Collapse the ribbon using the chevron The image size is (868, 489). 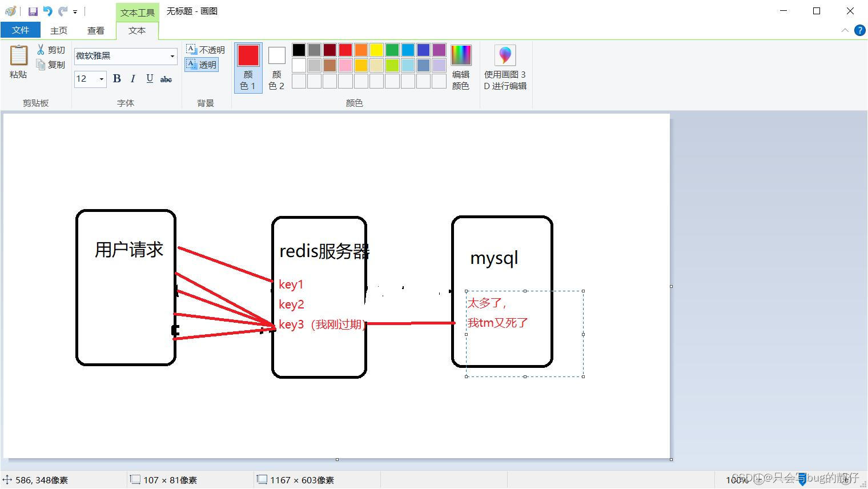(x=845, y=30)
